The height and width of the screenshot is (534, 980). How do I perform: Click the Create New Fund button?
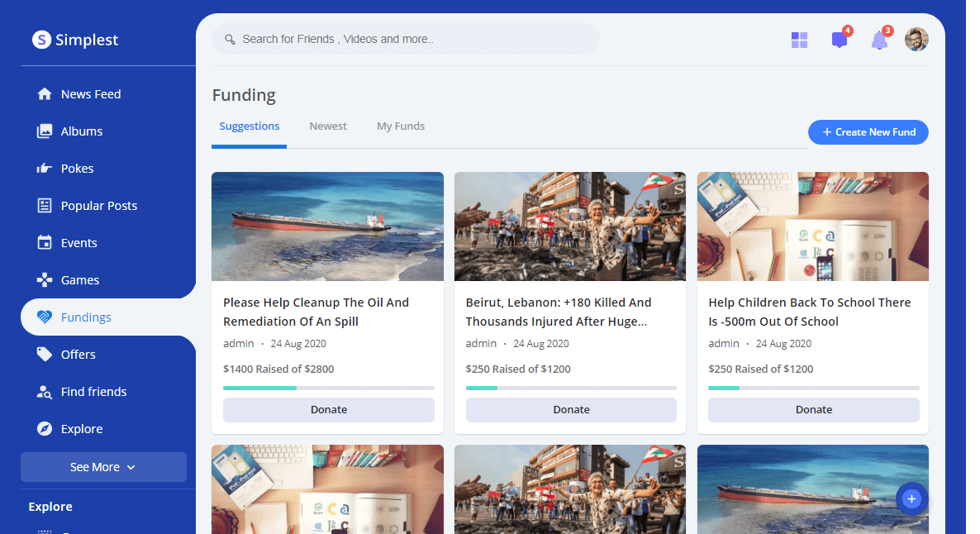pyautogui.click(x=868, y=132)
